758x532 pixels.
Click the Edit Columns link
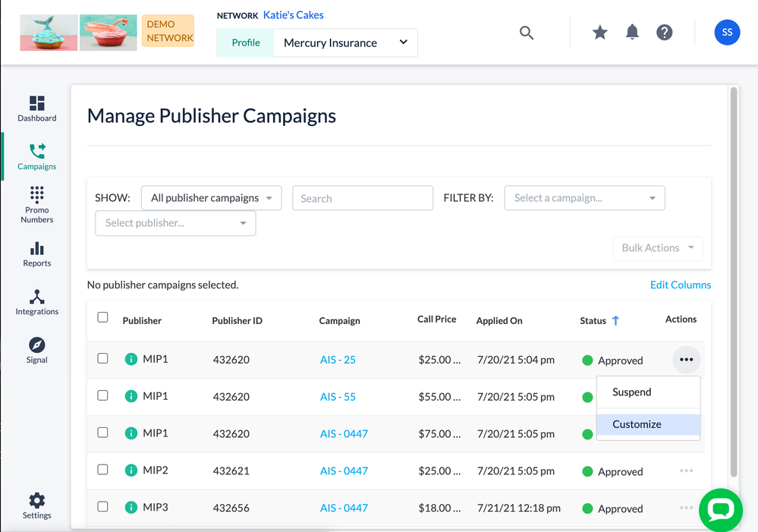coord(681,285)
